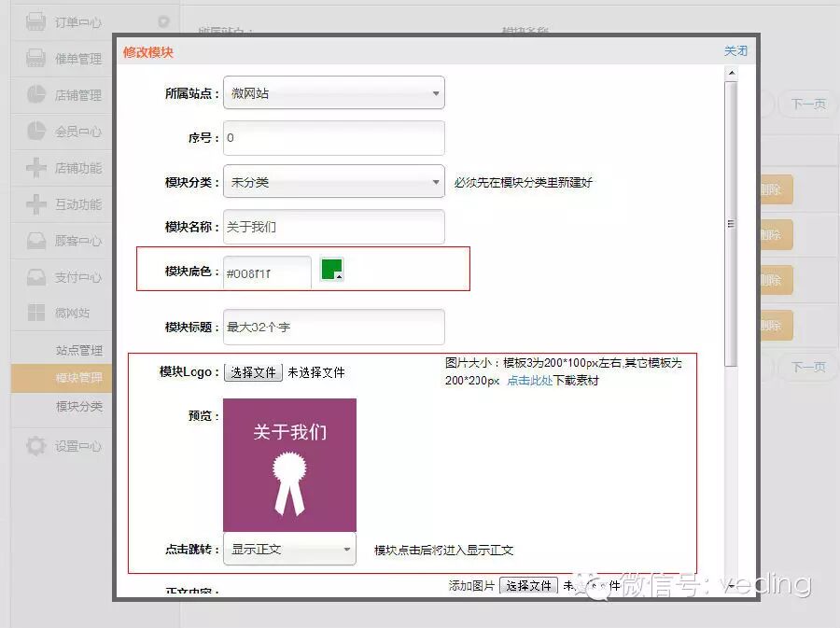Screen dimensions: 840x628
Task: Click the 互动功能 plus icon
Action: [x=35, y=204]
